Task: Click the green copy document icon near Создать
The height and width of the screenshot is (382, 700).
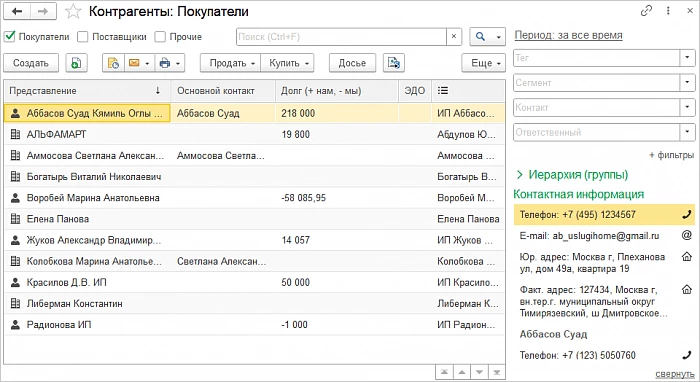Action: point(76,63)
